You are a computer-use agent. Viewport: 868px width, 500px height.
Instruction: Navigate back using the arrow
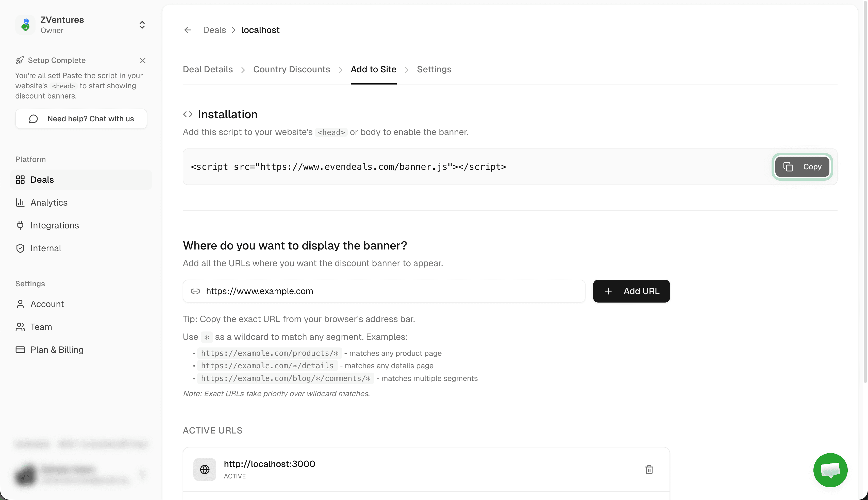[x=188, y=30]
